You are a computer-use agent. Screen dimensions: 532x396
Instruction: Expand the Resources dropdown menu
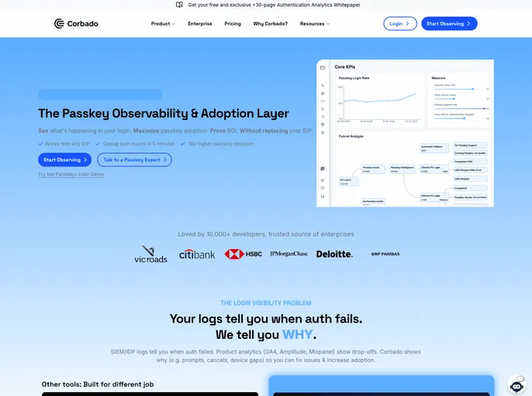tap(314, 24)
